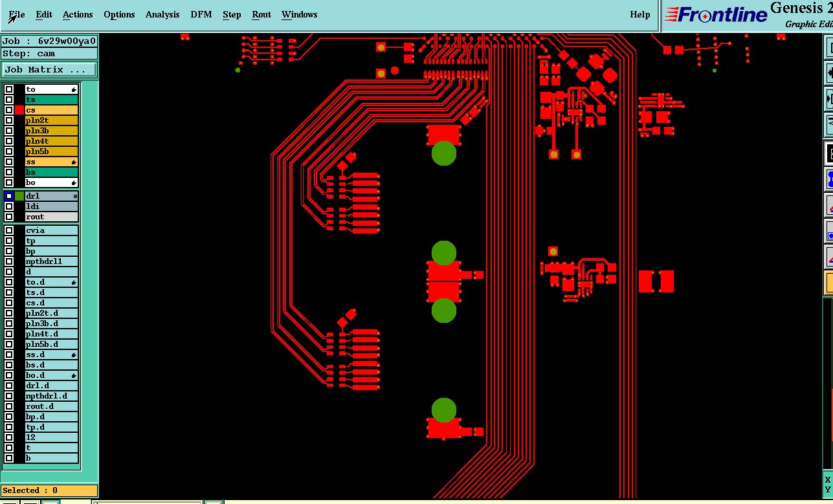
Task: Select the mpthdrl.d layer name
Action: (51, 396)
